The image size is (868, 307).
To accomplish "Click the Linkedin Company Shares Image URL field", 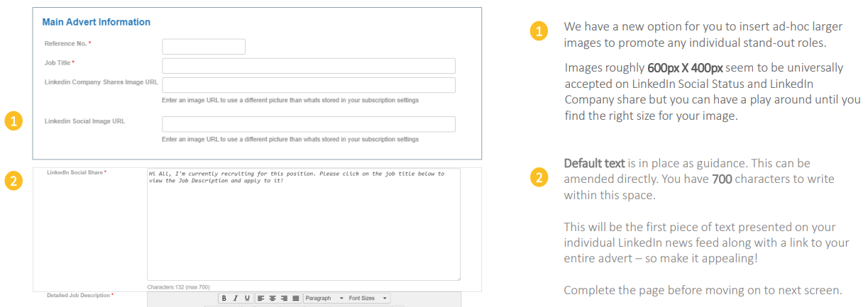I will [x=309, y=85].
